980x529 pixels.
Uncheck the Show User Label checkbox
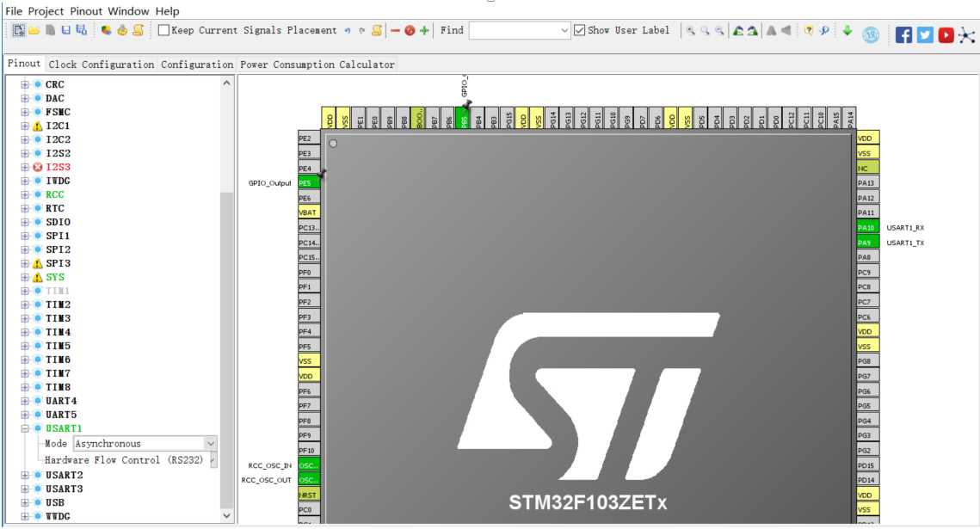click(579, 30)
